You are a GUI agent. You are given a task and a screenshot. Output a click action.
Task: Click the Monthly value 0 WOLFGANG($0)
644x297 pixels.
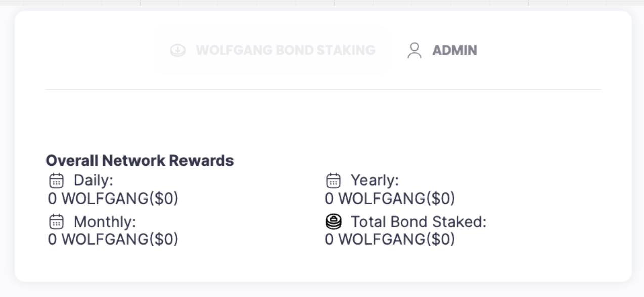(113, 239)
